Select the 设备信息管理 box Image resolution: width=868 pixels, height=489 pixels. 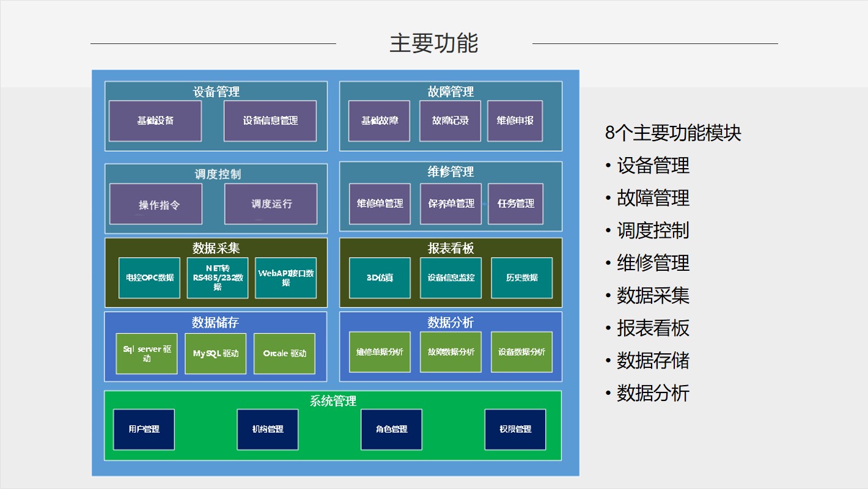(x=270, y=121)
